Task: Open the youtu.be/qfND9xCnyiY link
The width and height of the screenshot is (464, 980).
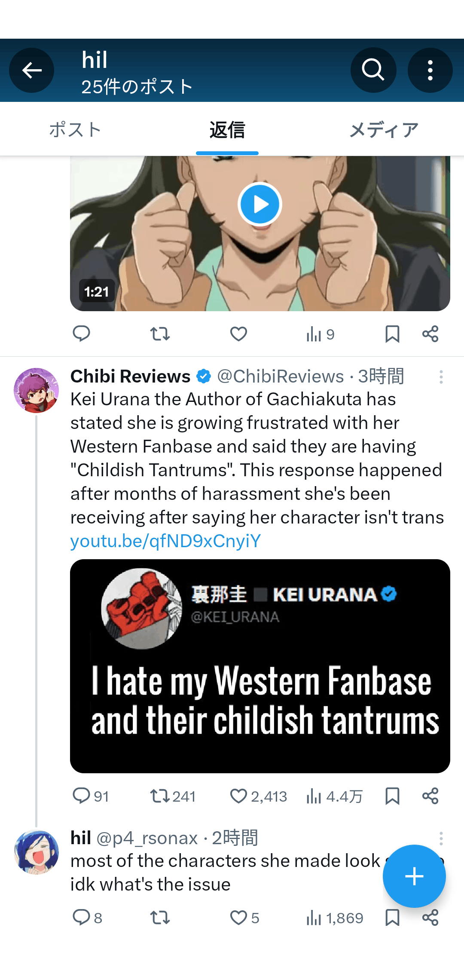Action: (165, 541)
